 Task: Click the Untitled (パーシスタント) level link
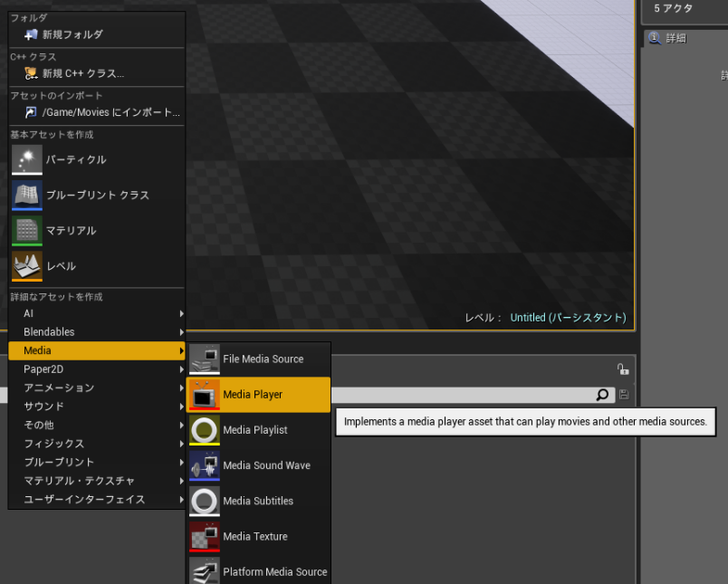click(569, 318)
